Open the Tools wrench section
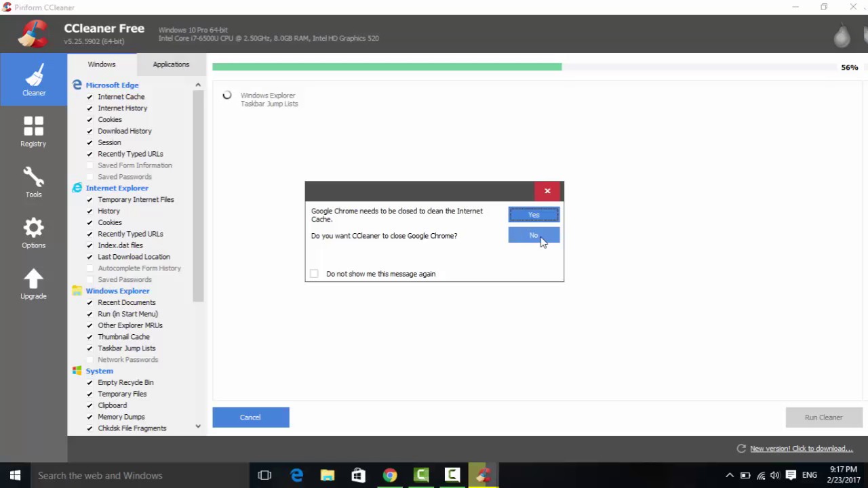This screenshot has height=488, width=868. click(33, 182)
